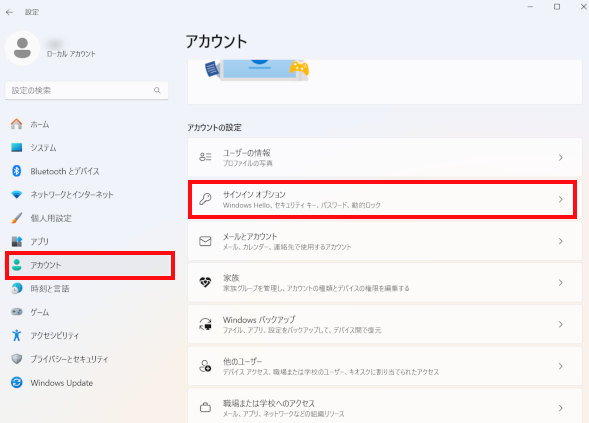The height and width of the screenshot is (423, 589).
Task: Click the Windows Update sync icon
Action: point(17,382)
